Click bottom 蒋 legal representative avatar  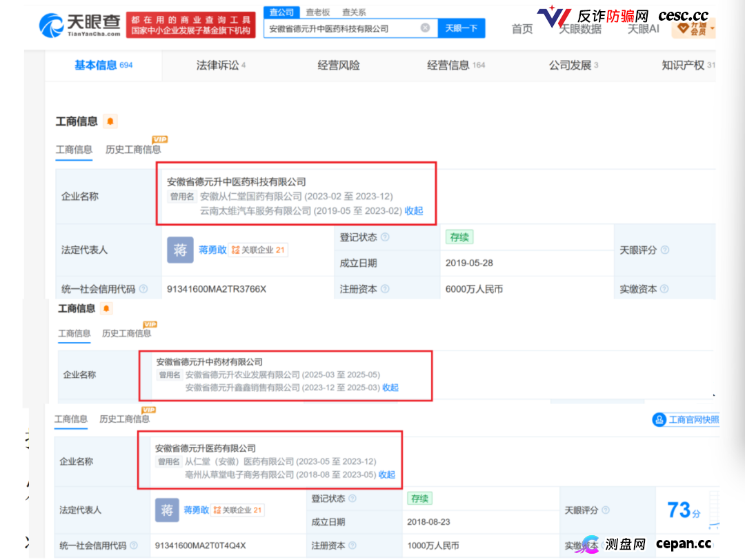(167, 510)
